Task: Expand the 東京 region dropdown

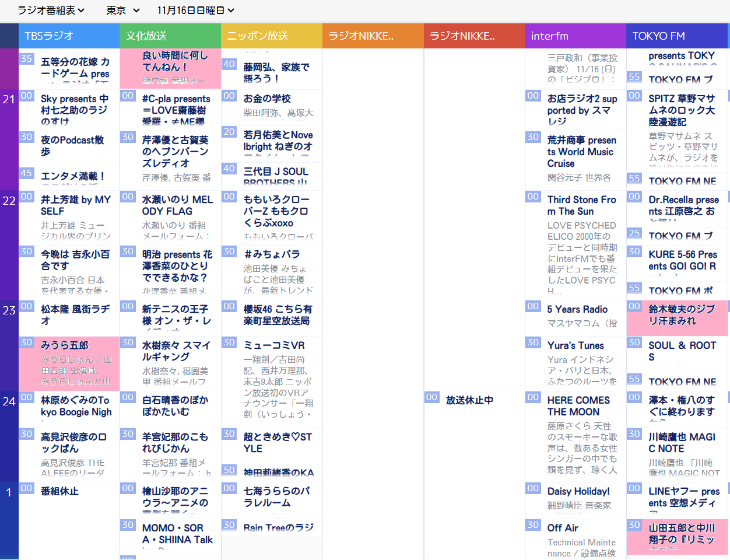Action: (123, 10)
